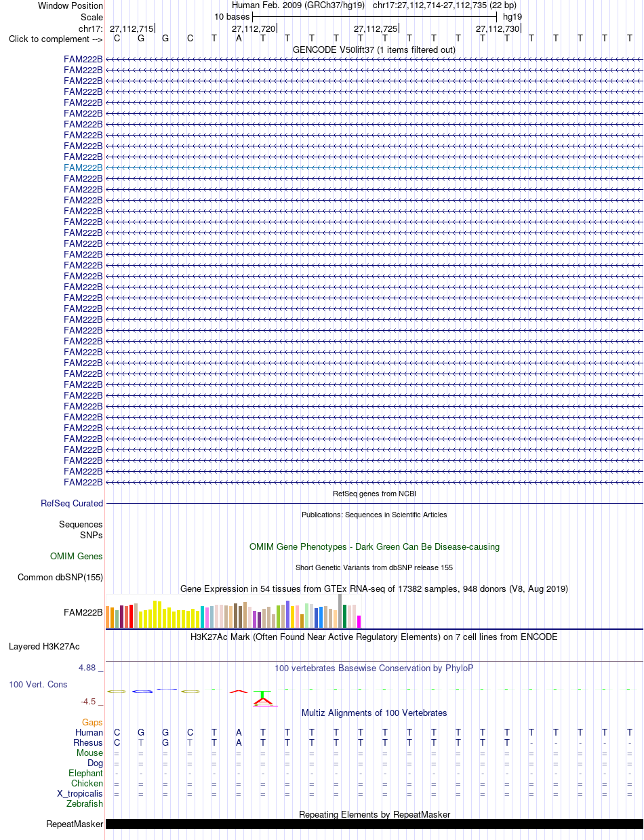Viewport: 644px width, 840px height.
Task: Click the 27,112,715 ruler position
Action: click(132, 28)
